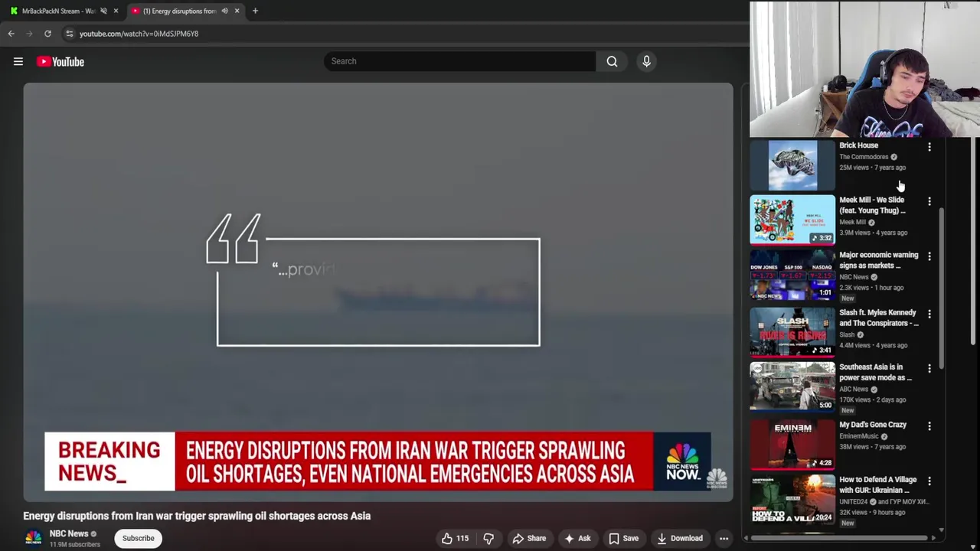Open a new browser tab

[x=255, y=11]
